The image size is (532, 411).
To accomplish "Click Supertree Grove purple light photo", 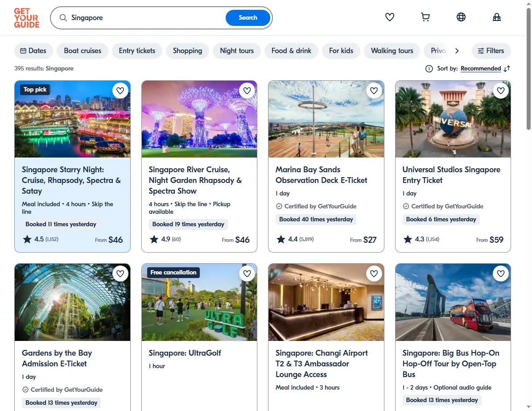I will coord(199,119).
